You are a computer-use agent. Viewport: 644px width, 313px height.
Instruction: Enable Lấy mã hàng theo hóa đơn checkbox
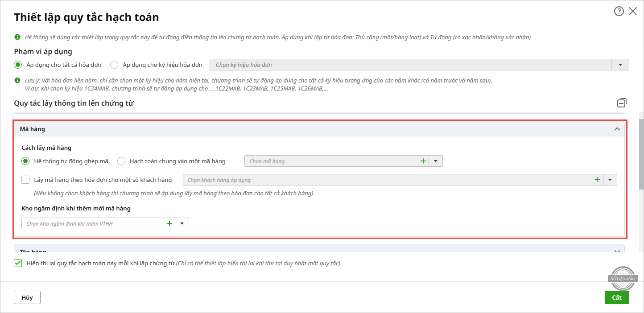[x=25, y=180]
